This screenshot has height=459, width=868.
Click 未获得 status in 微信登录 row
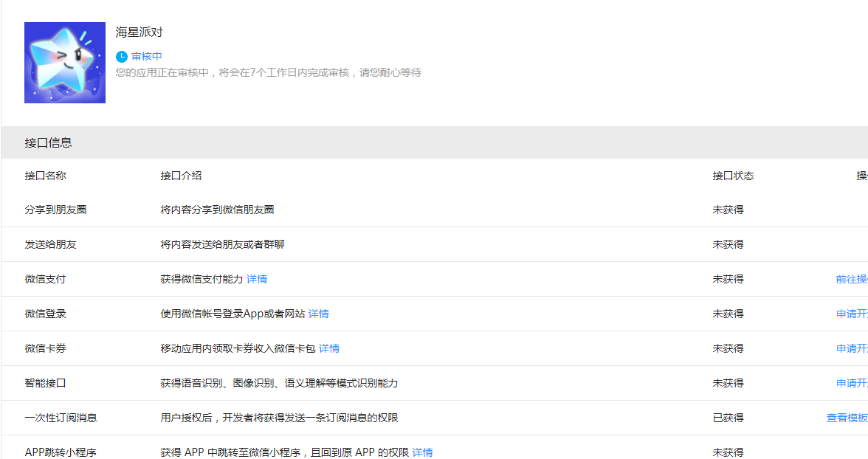click(x=728, y=314)
